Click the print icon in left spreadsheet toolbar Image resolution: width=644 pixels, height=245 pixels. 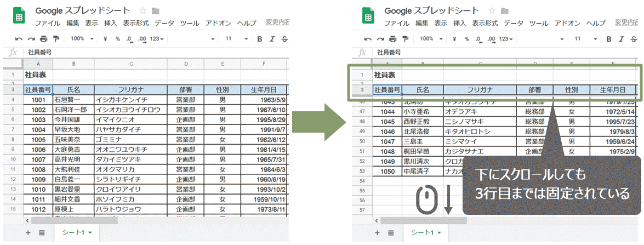[x=43, y=39]
